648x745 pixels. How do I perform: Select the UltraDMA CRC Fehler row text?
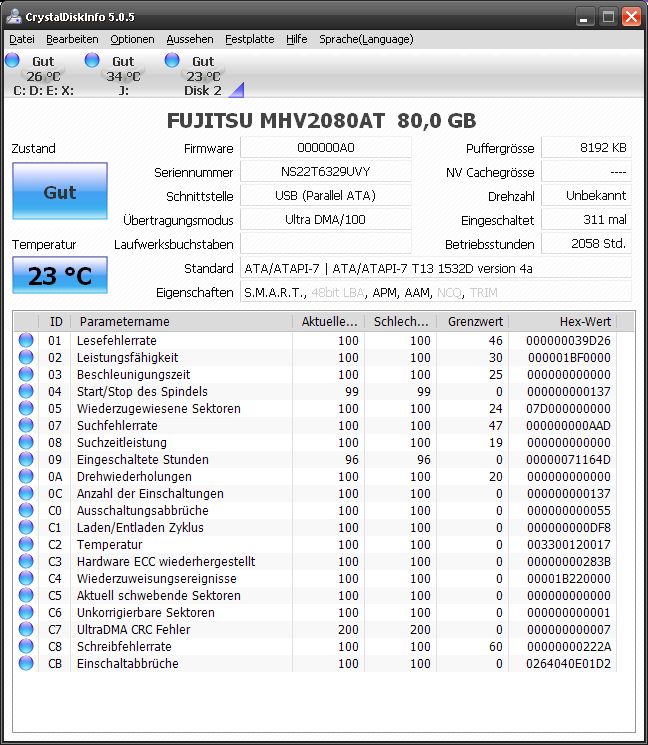click(133, 630)
